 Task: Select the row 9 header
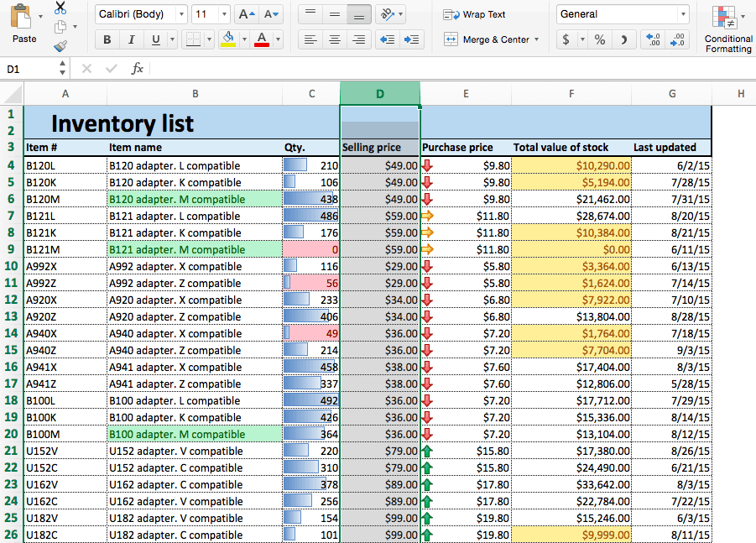coord(11,249)
